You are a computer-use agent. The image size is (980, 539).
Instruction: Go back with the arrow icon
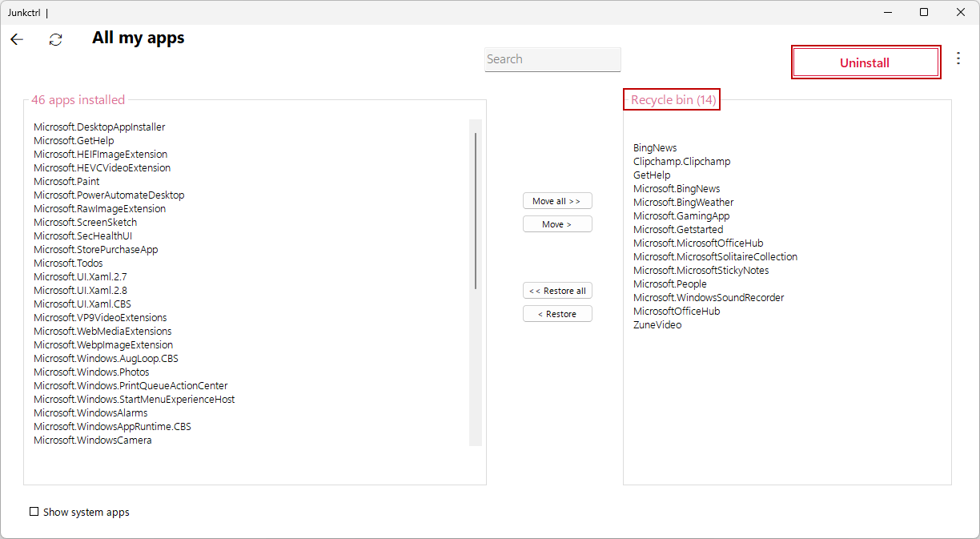coord(17,39)
